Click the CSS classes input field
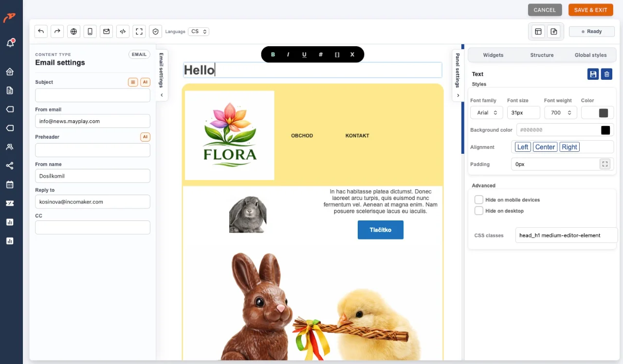Screen dimensions: 623x364 click(567, 235)
